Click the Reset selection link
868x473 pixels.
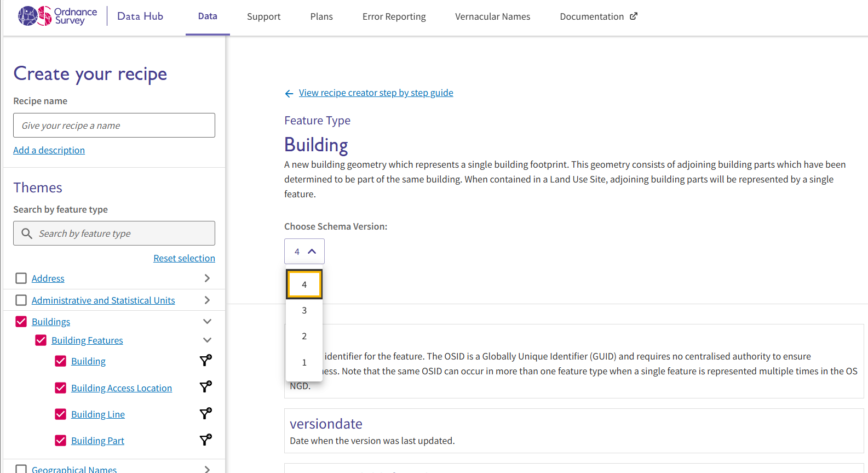184,258
